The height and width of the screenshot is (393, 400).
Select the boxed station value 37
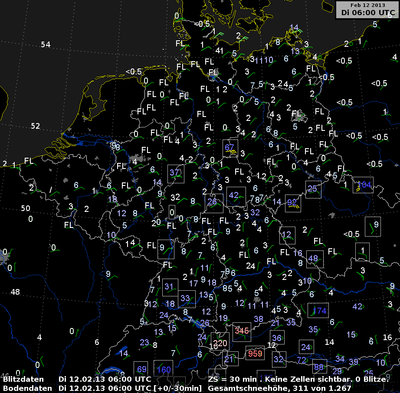[x=176, y=174]
